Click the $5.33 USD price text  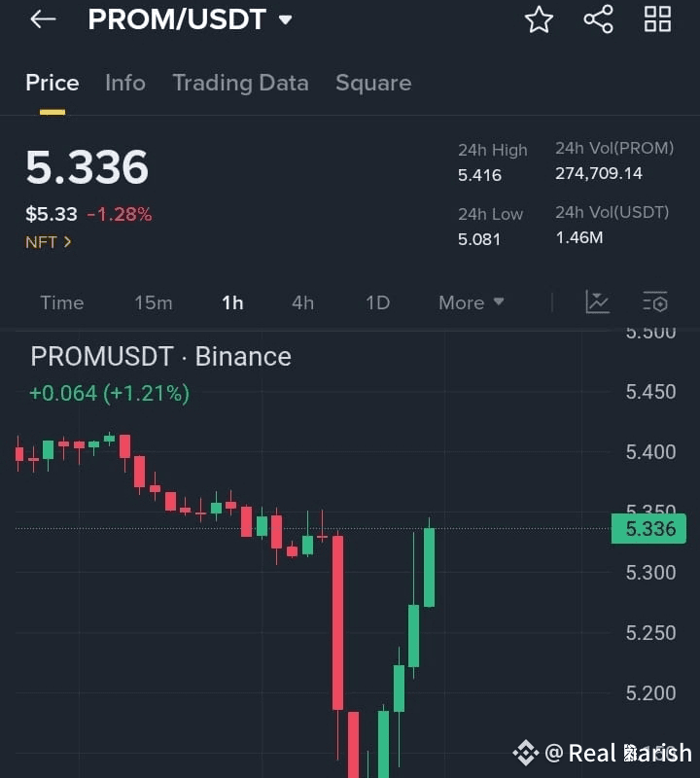(52, 214)
